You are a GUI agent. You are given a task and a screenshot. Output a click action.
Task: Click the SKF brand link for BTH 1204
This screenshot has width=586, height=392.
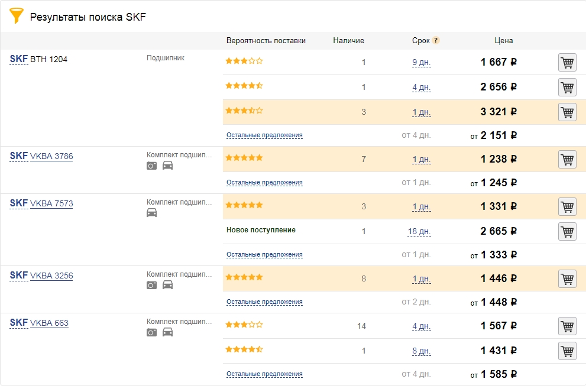(19, 59)
